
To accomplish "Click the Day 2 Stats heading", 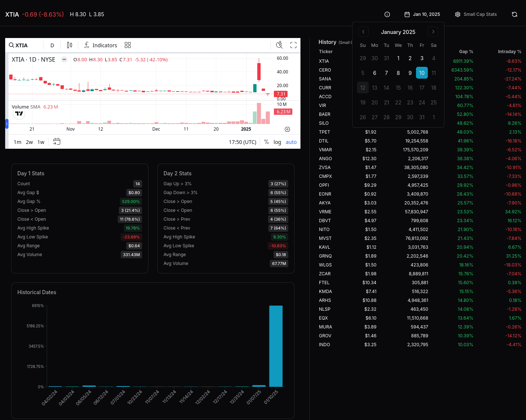I will tap(177, 173).
